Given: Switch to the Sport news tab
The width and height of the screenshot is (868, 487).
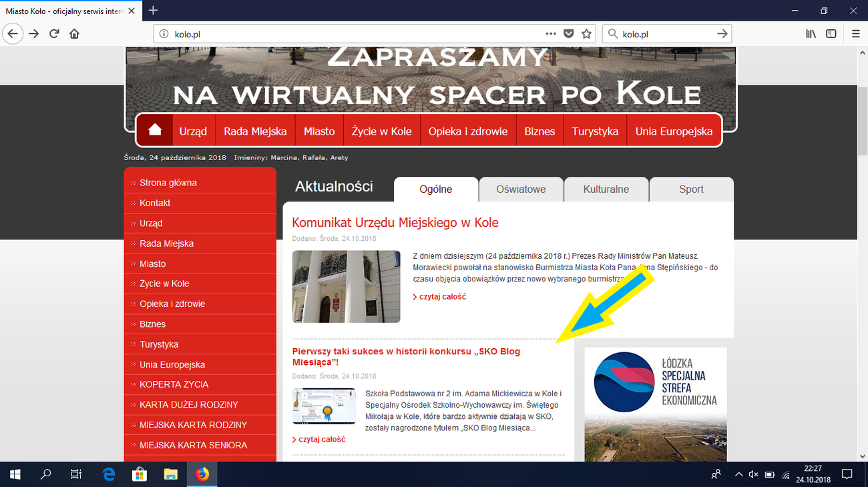Looking at the screenshot, I should pos(691,189).
